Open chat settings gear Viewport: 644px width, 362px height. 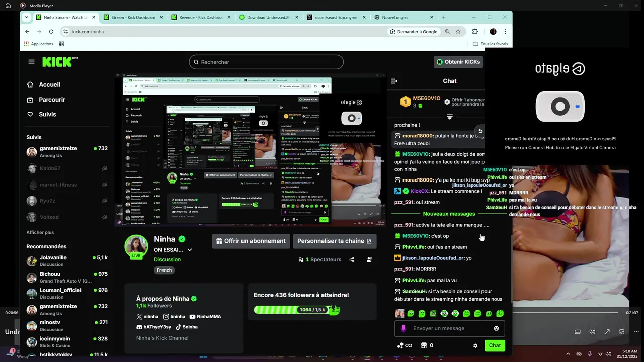click(x=475, y=345)
